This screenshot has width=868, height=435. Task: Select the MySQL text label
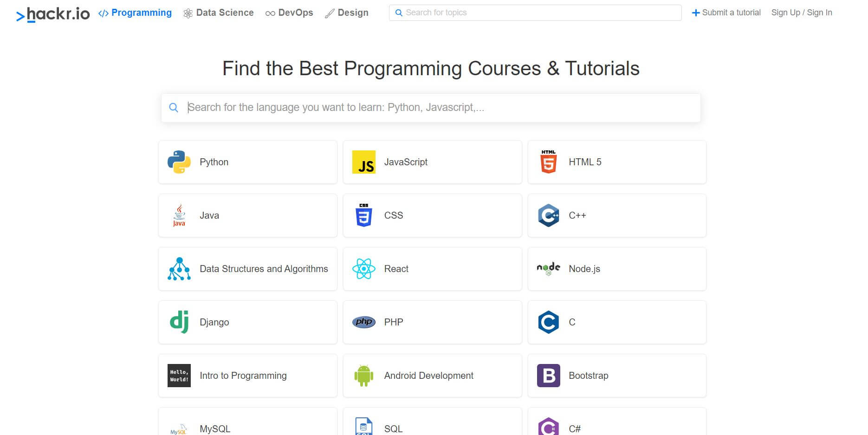pos(215,429)
